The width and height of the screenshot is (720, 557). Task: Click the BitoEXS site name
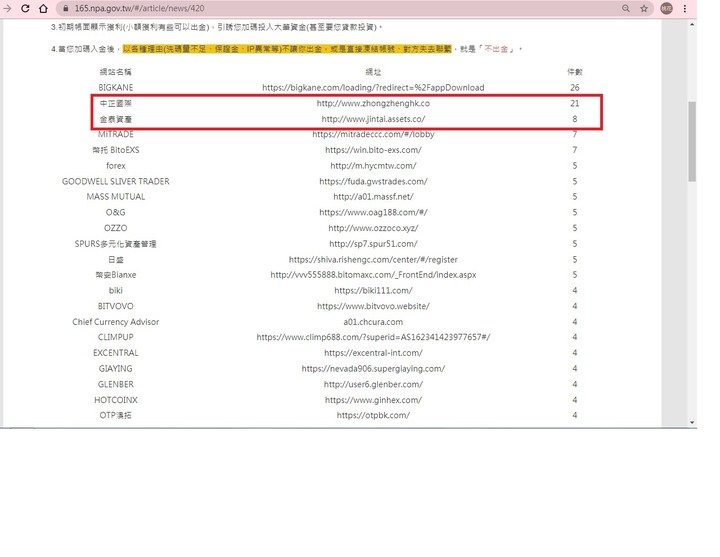pos(116,150)
